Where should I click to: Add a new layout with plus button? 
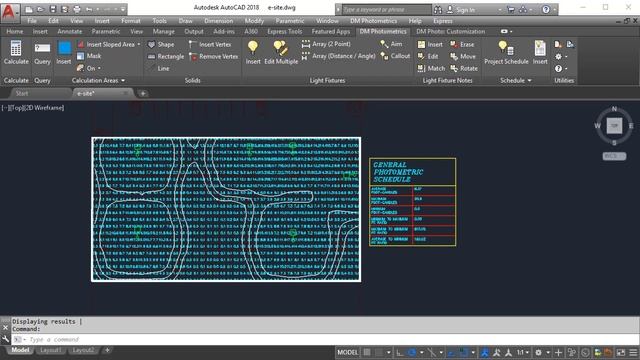pyautogui.click(x=107, y=350)
